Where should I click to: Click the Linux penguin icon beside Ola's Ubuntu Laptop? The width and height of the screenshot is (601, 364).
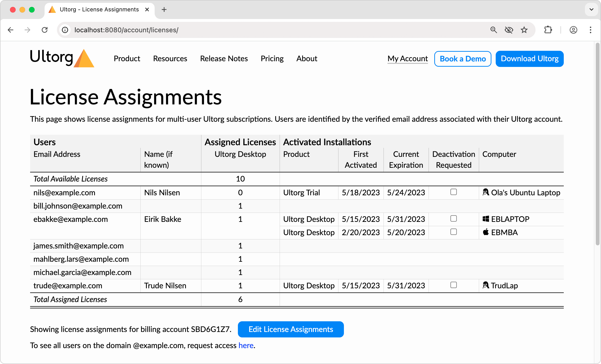(x=486, y=192)
